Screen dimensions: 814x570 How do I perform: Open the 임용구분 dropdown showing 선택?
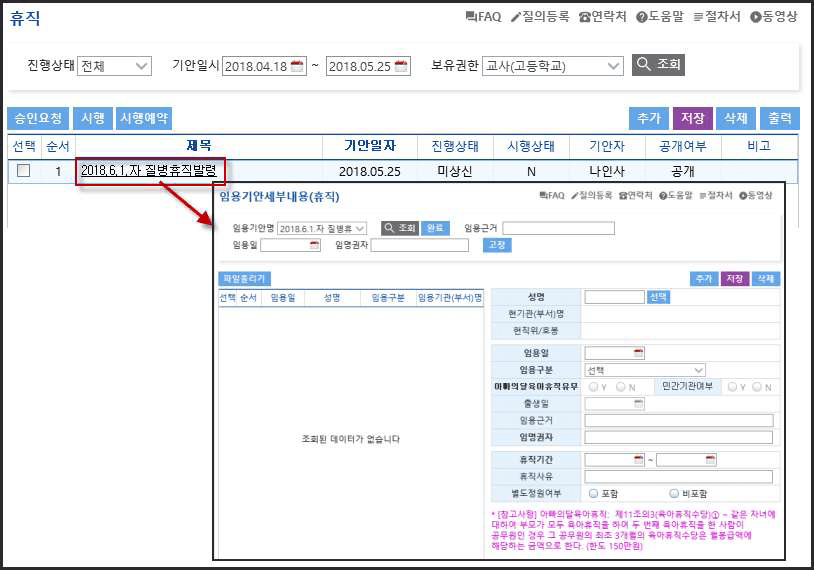645,370
